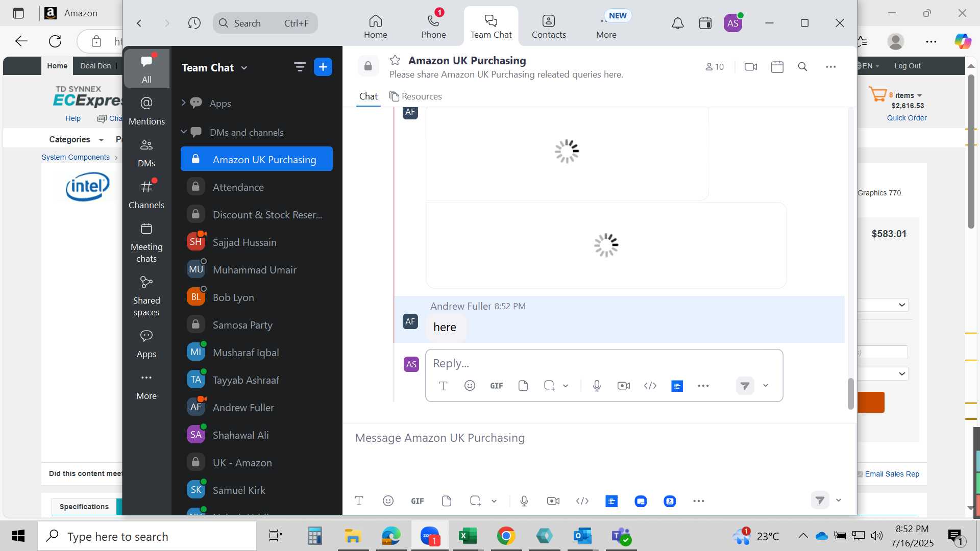Star the Amazon UK Purchasing channel
Viewport: 980px width, 551px height.
[x=395, y=60]
